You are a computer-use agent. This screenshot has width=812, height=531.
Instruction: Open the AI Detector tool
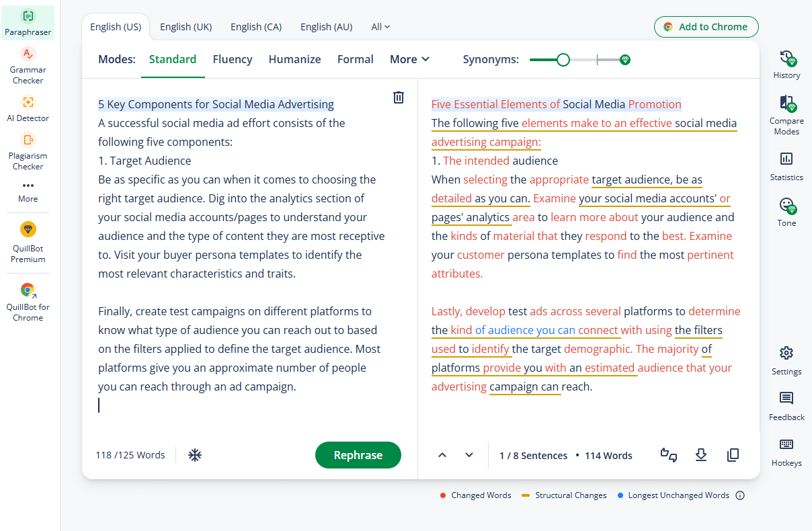point(28,109)
